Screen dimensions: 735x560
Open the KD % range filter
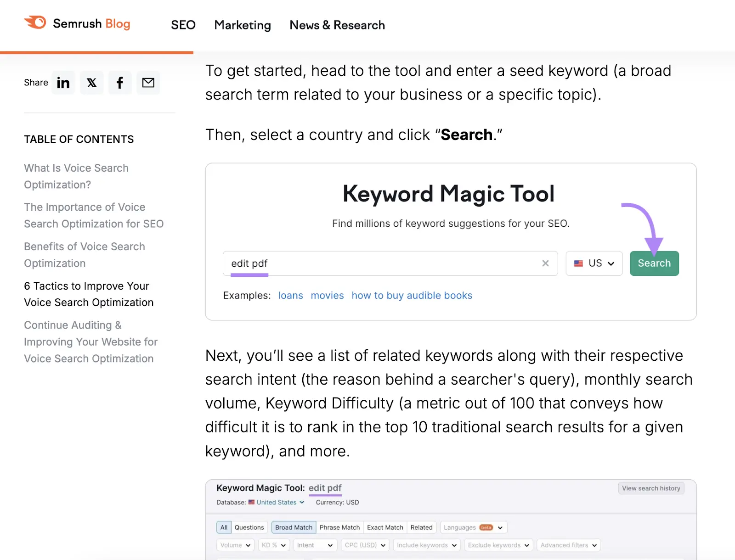[273, 545]
